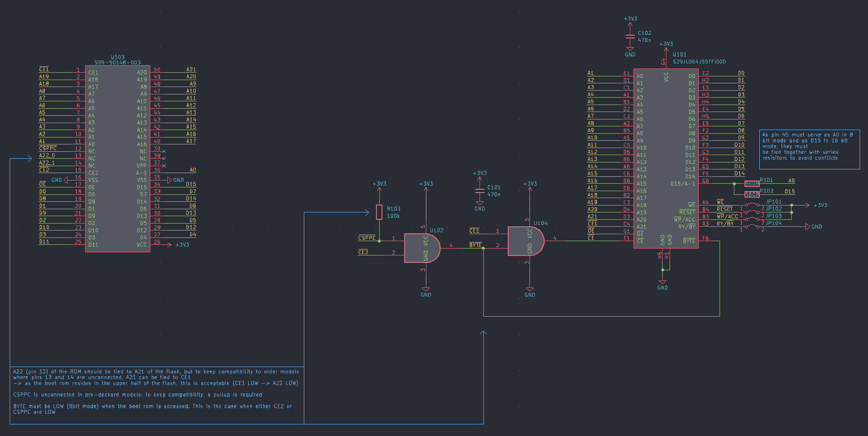Select 560R resistor R101 symbol
The height and width of the screenshot is (436, 868).
(x=752, y=184)
